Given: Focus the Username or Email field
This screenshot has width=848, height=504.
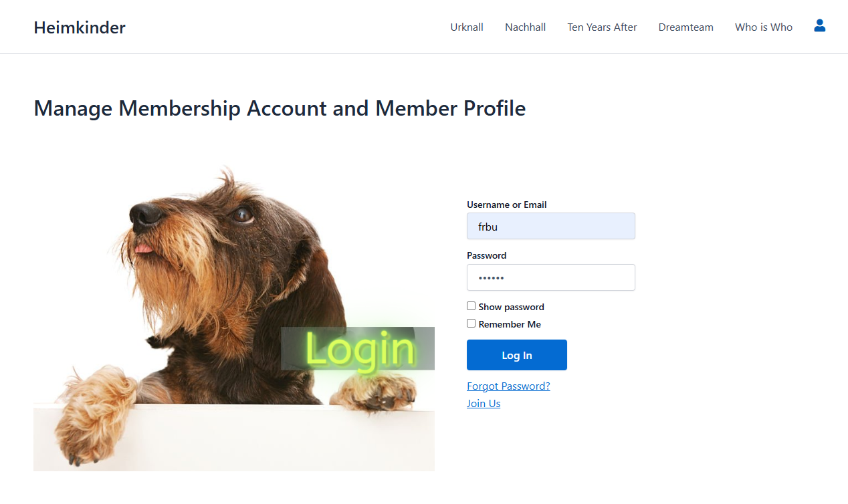Looking at the screenshot, I should (550, 227).
